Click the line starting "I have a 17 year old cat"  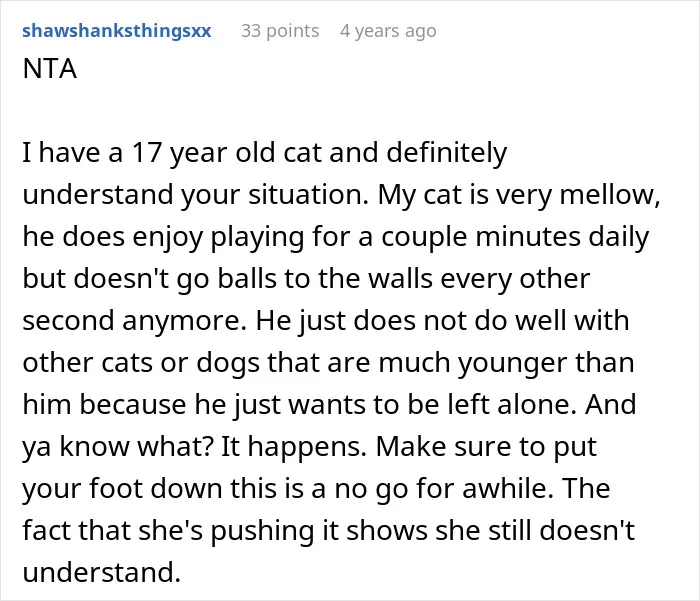[265, 153]
